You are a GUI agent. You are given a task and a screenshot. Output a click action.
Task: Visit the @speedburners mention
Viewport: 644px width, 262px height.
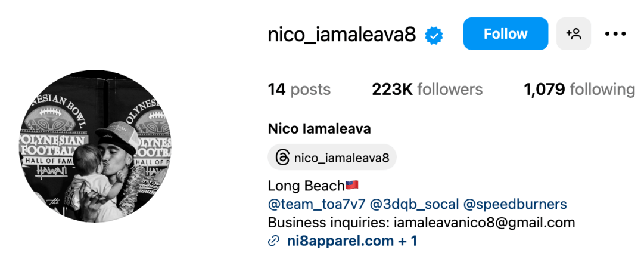tap(515, 204)
